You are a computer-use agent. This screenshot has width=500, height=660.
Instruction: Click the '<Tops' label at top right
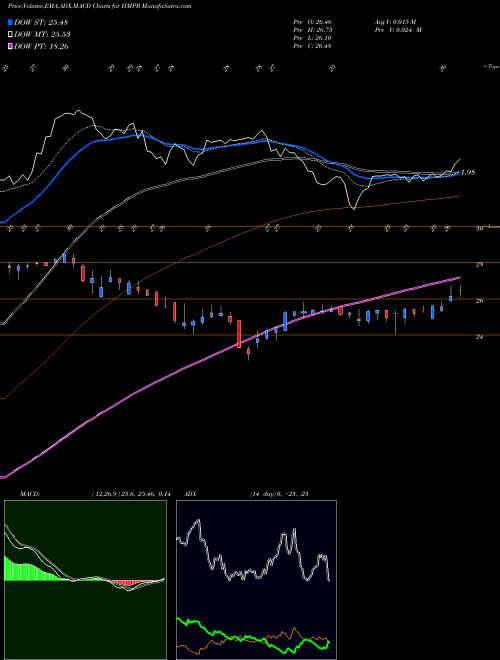click(x=491, y=67)
